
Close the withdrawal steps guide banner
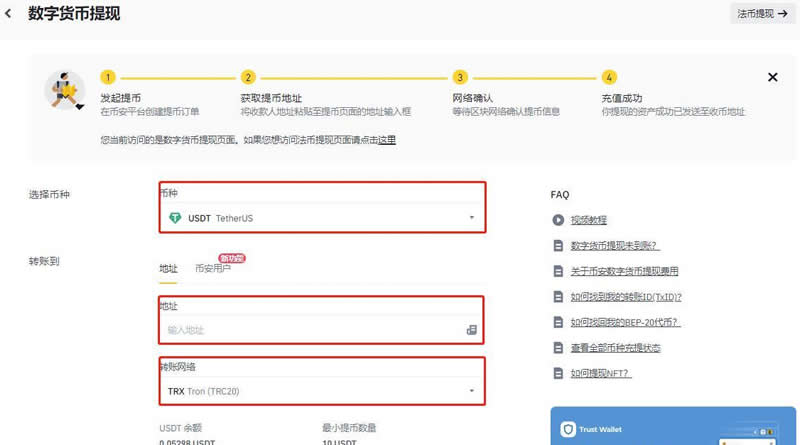click(x=772, y=77)
